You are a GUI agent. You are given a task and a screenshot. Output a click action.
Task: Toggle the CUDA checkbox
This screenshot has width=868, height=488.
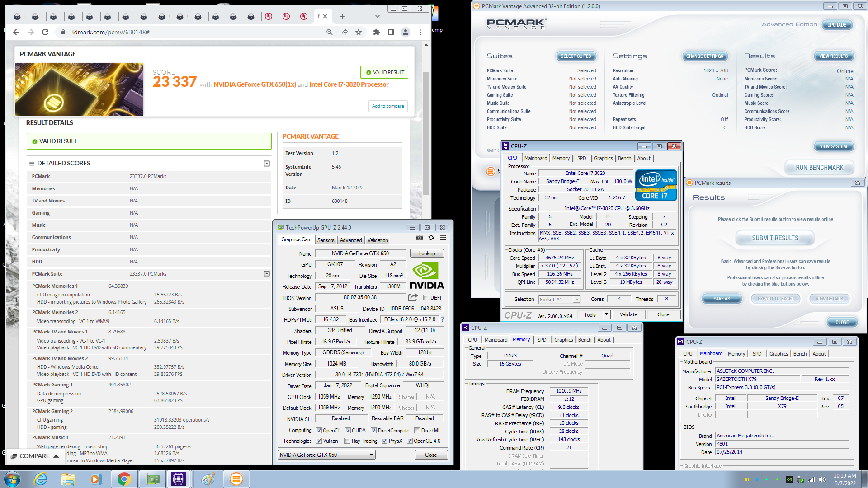click(x=348, y=431)
